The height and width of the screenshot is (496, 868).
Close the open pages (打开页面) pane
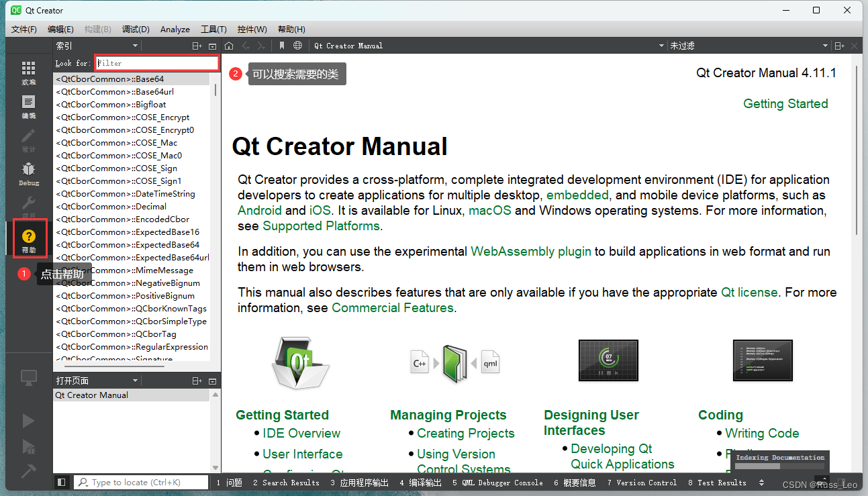pos(213,381)
